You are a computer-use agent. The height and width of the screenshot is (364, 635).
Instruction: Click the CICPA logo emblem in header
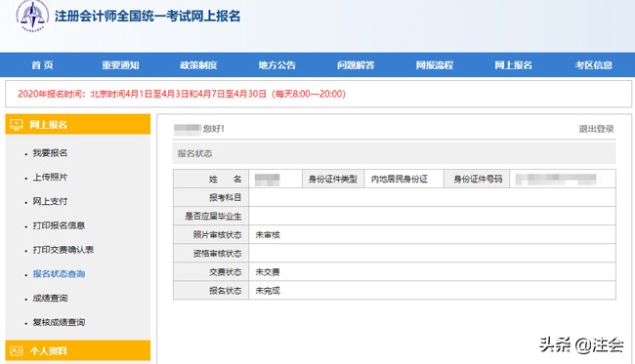click(x=32, y=15)
